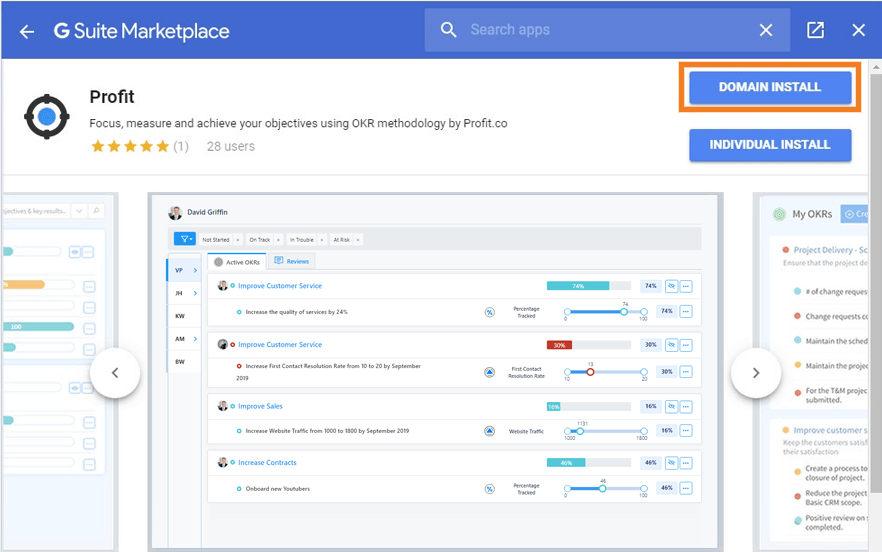Open the filter dropdown in screenshot

point(184,239)
